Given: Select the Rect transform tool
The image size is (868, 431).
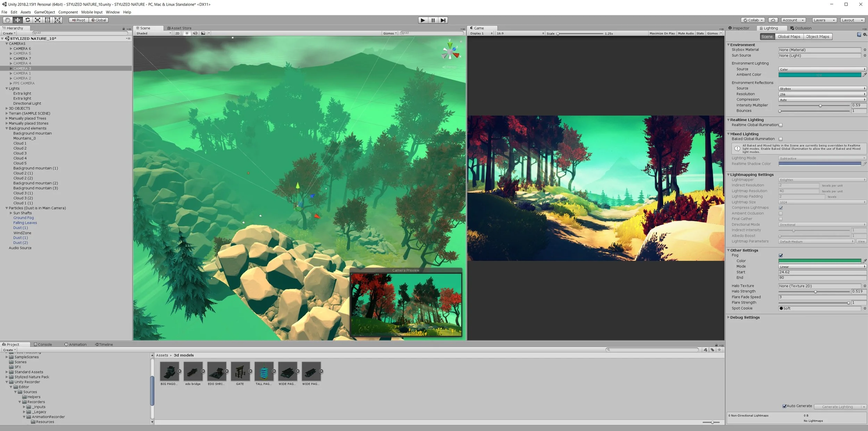Looking at the screenshot, I should click(x=48, y=20).
